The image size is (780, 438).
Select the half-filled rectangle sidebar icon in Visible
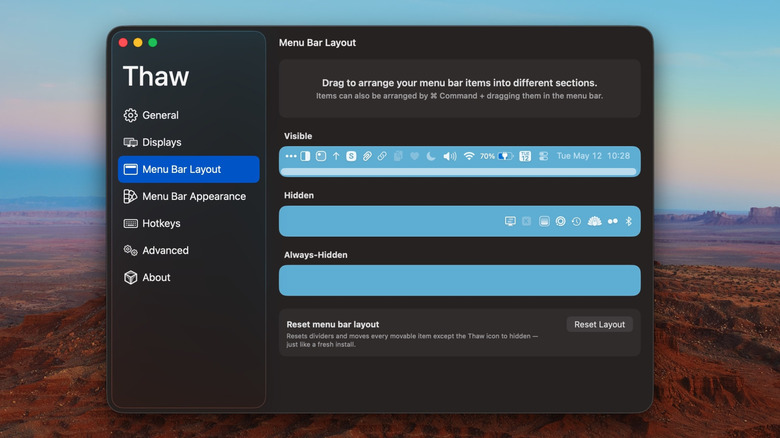coord(305,156)
